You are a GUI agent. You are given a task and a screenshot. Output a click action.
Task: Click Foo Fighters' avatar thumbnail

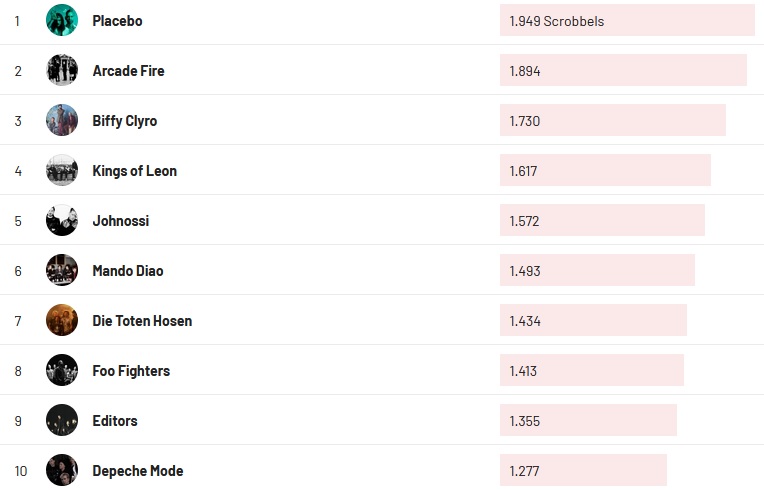pyautogui.click(x=62, y=370)
